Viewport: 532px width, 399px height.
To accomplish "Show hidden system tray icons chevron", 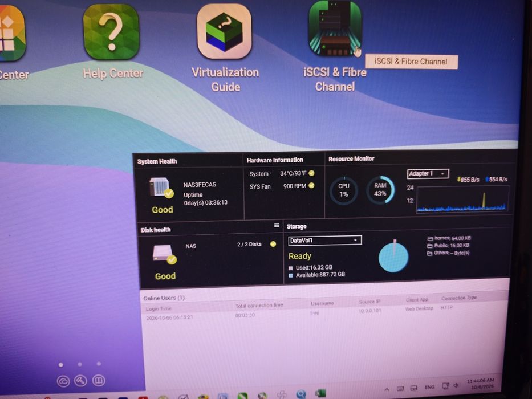I will 387,389.
